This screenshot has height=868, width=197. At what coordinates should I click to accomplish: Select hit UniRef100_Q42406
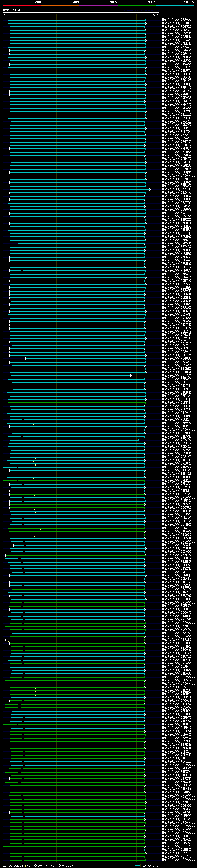(177, 193)
